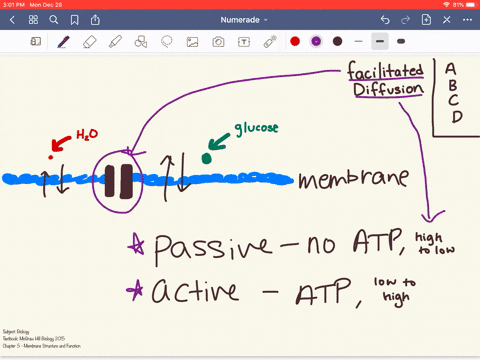Tap the green 'glucose' label
Image resolution: width=480 pixels, height=360 pixels.
[256, 128]
